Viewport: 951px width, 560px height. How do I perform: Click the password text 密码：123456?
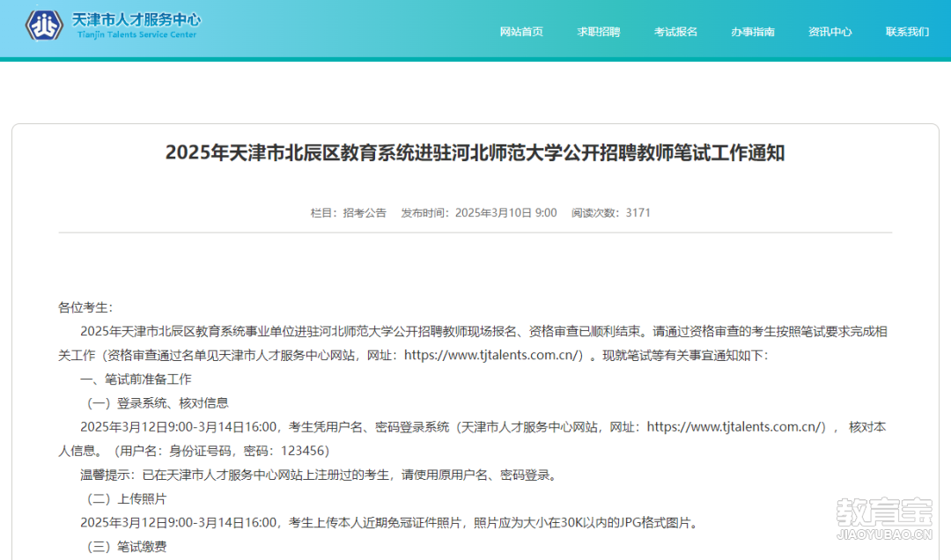click(286, 451)
